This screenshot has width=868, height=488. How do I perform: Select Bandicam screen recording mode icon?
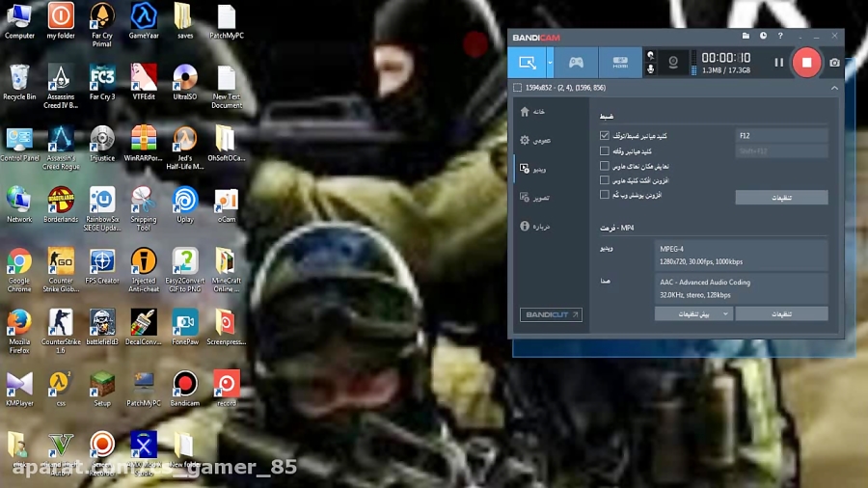pos(527,62)
